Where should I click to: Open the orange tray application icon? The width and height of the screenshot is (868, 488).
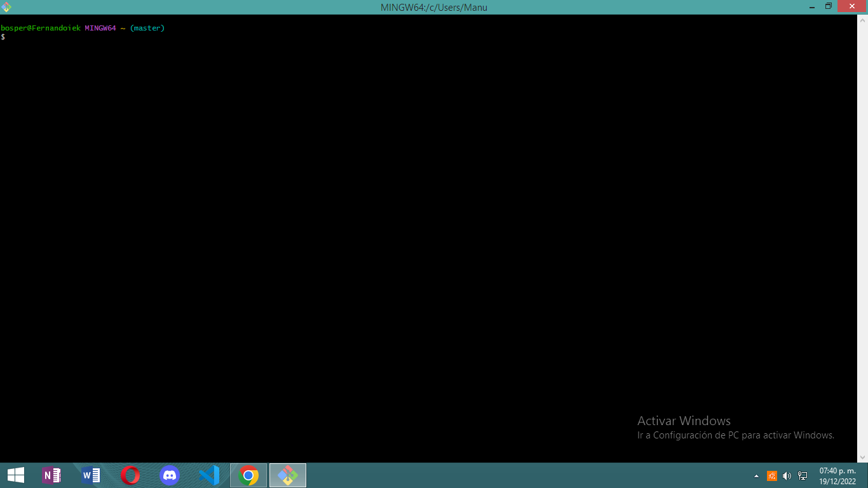(x=772, y=476)
